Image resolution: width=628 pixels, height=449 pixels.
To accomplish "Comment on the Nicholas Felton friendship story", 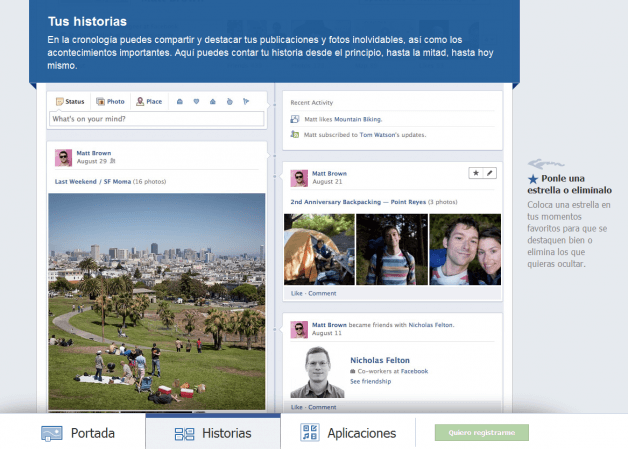I will pos(322,407).
